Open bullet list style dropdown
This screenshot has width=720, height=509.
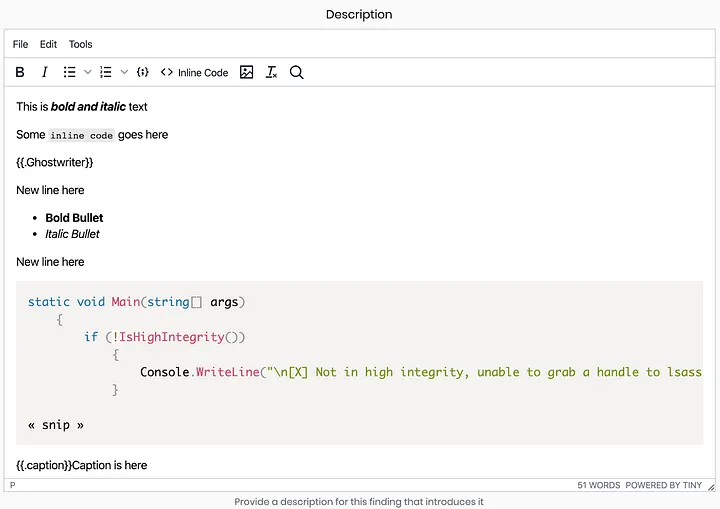pos(87,72)
